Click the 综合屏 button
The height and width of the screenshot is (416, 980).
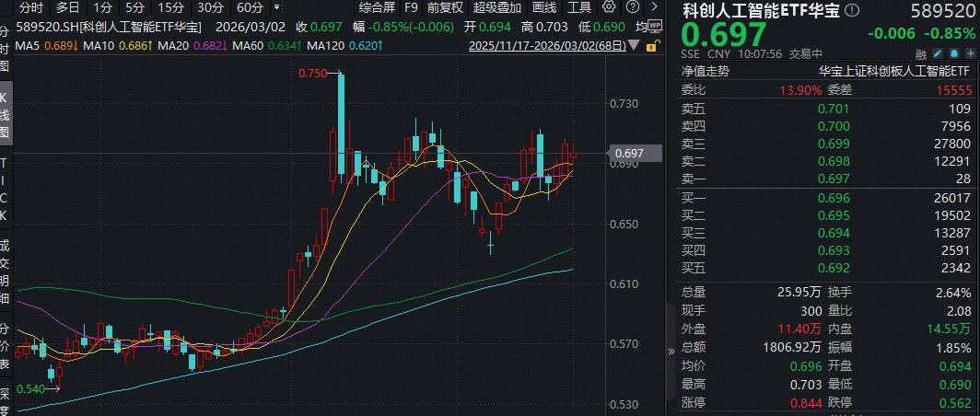(x=377, y=7)
